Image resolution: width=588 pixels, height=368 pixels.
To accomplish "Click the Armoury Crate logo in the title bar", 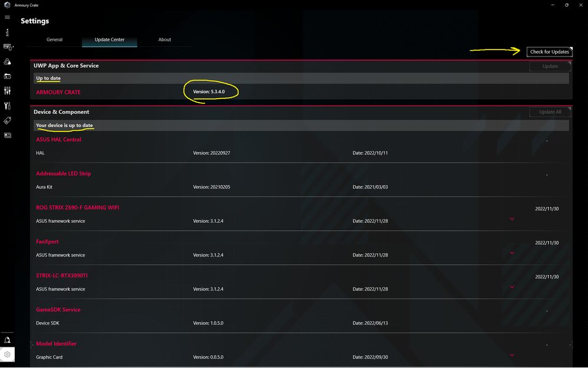I will point(7,5).
